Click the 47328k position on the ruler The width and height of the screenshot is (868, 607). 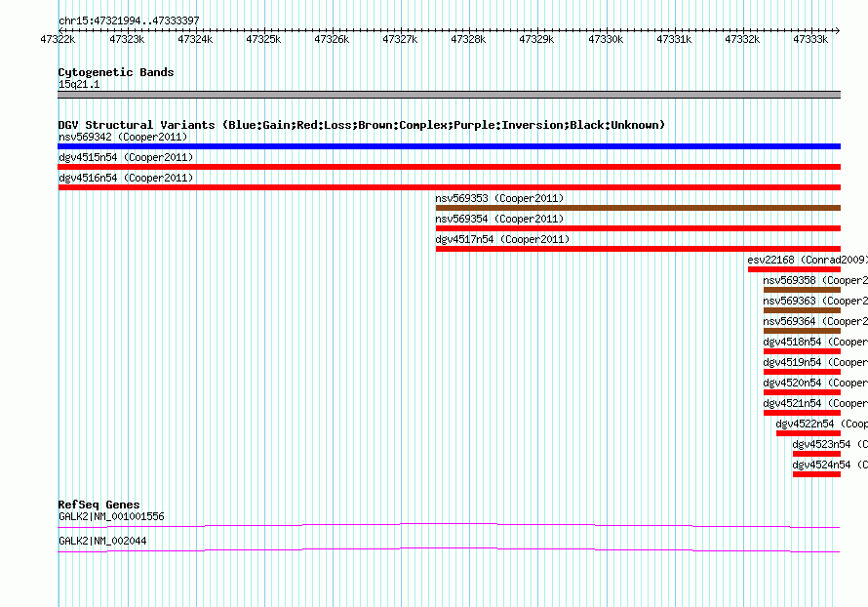468,39
